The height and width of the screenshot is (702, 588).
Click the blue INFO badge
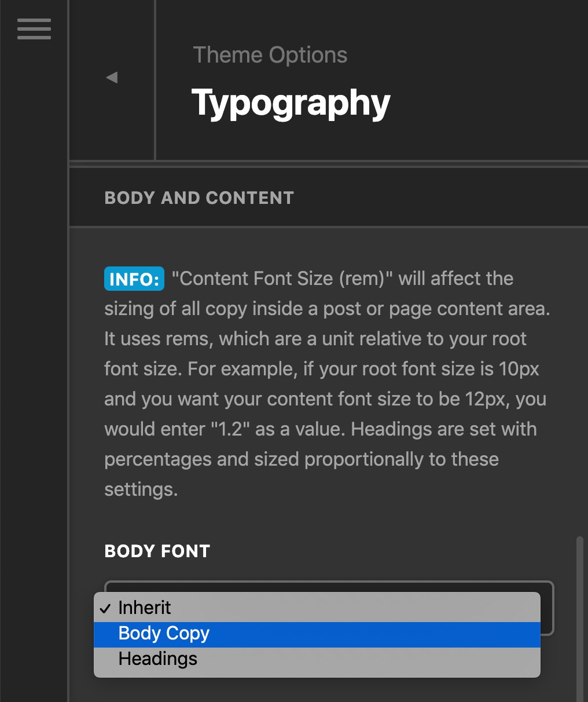point(134,279)
